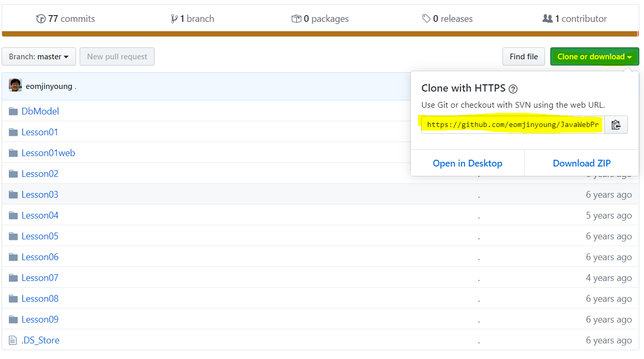Click the folder icon beside Lesson08
The width and height of the screenshot is (644, 359).
click(x=14, y=298)
